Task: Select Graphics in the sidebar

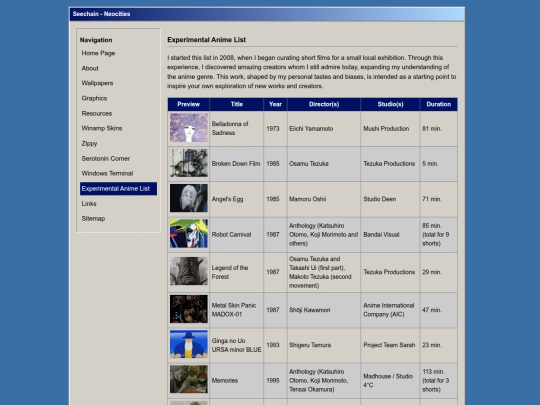Action: click(x=94, y=98)
